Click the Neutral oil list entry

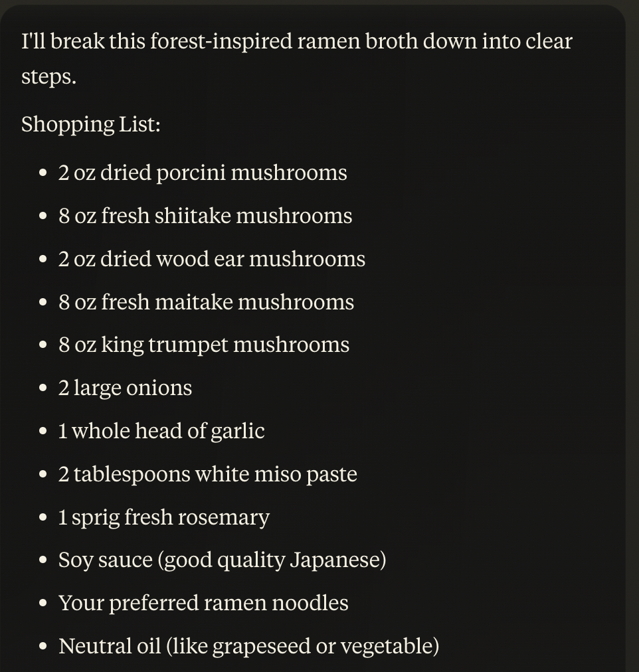point(248,645)
